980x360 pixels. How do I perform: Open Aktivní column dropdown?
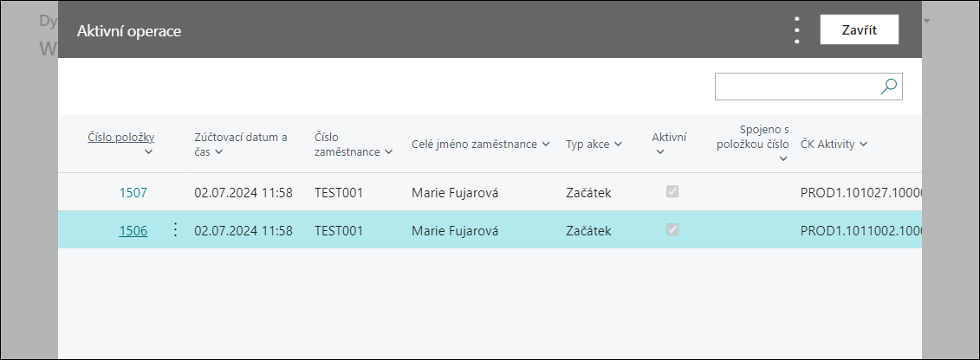pyautogui.click(x=660, y=152)
